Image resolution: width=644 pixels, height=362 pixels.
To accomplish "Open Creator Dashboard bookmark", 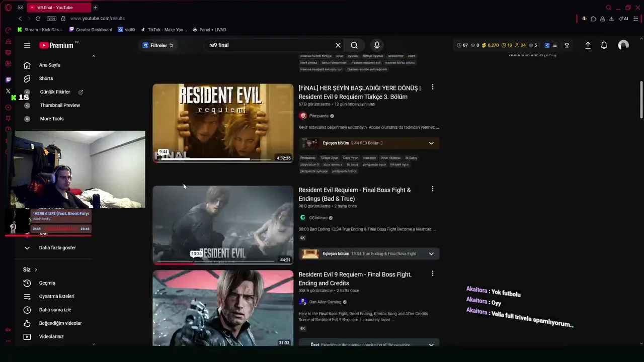I will [91, 30].
